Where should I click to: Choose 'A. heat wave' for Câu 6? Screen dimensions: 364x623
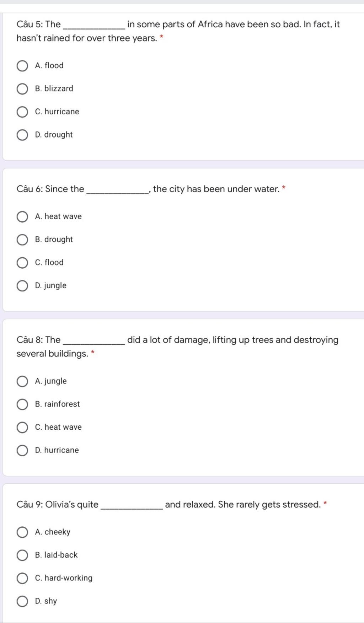(22, 217)
